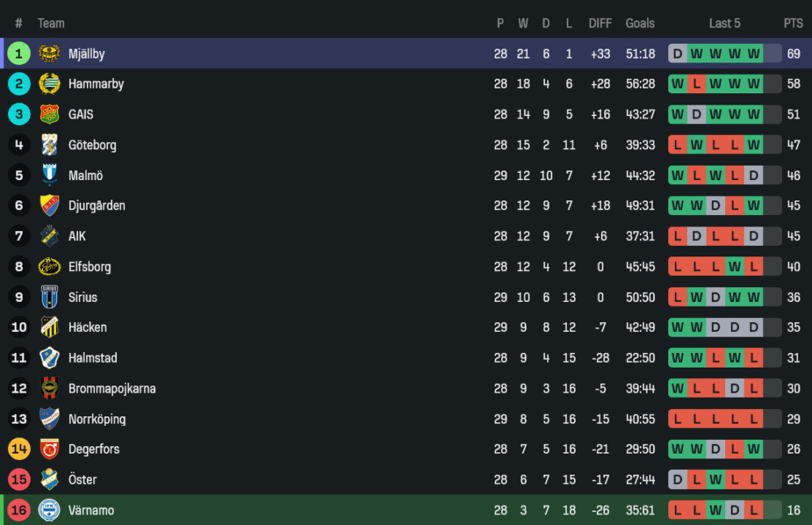Open the Göteborg team page
This screenshot has height=525, width=812.
click(x=92, y=145)
